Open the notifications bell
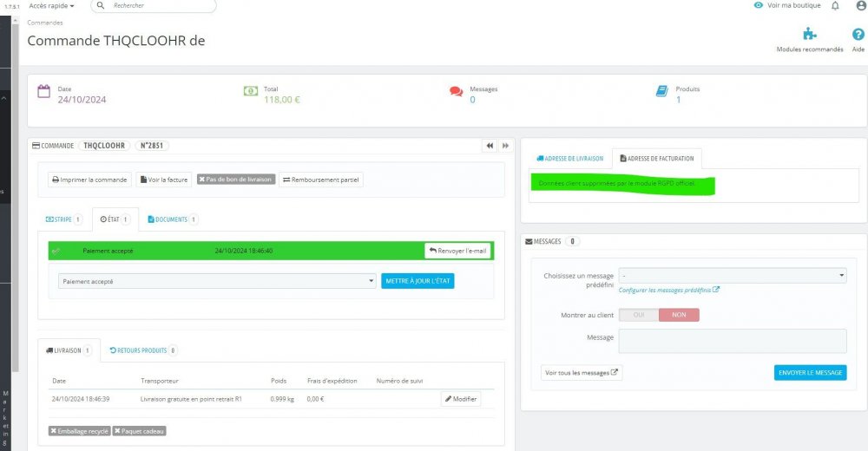The width and height of the screenshot is (868, 451). point(835,5)
